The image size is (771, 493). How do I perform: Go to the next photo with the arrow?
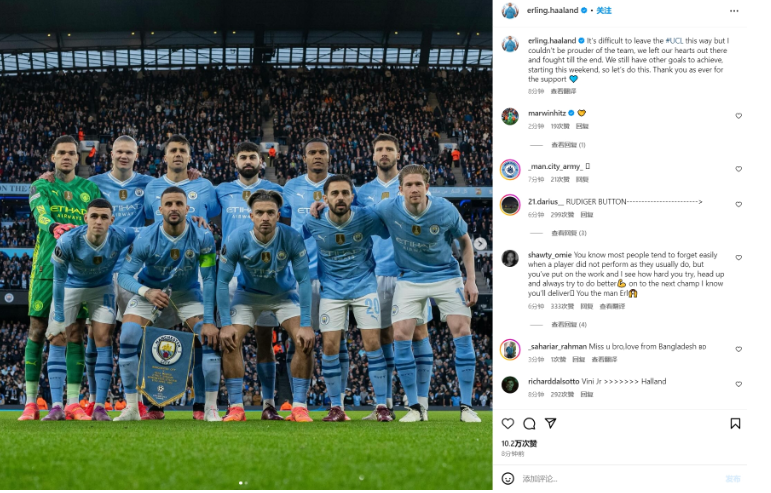coord(480,243)
